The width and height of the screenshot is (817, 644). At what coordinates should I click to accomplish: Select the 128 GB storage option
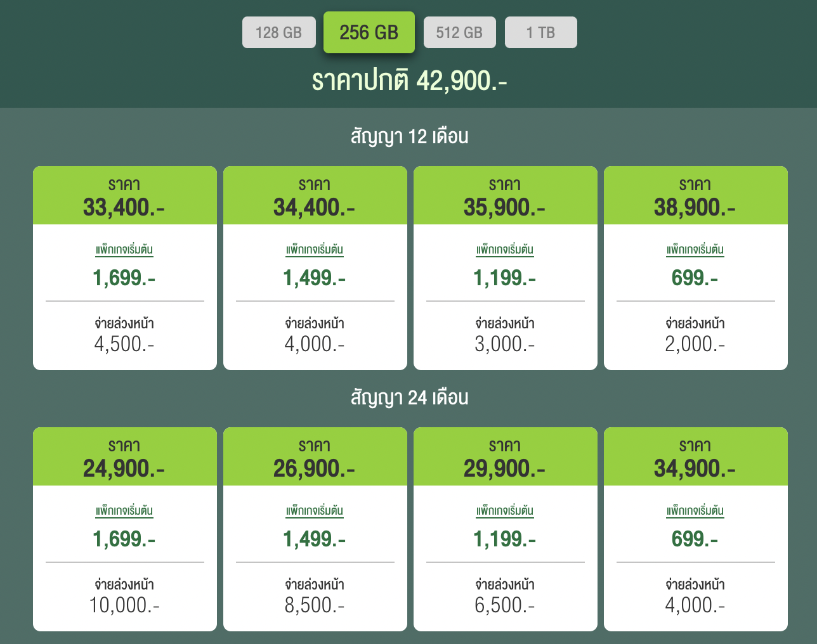(x=278, y=32)
